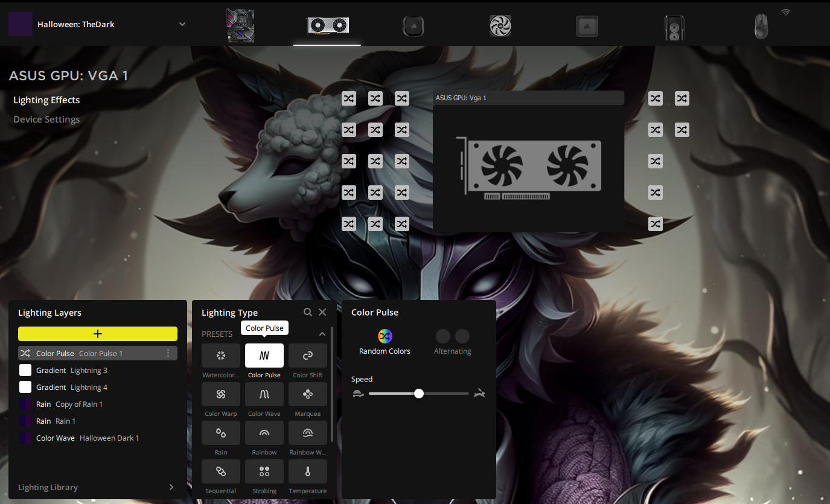Close the Lighting Type panel
This screenshot has width=830, height=504.
click(x=322, y=312)
